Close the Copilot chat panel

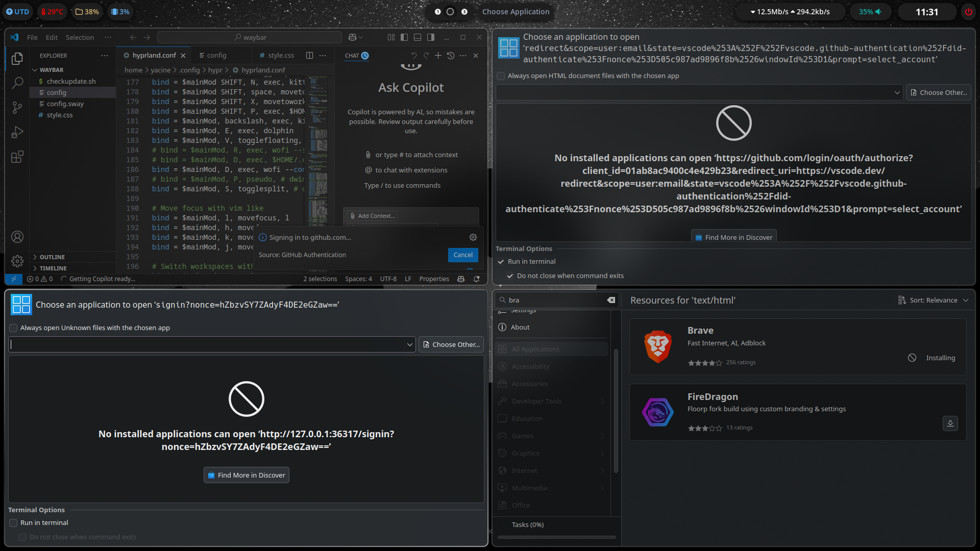click(476, 56)
